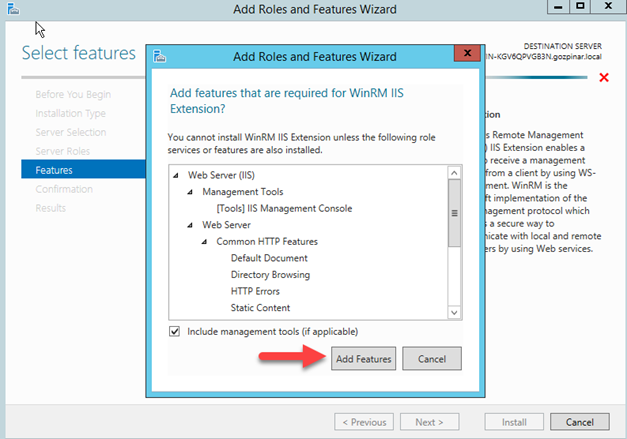Screen dimensions: 627x439
Task: Go to the Before You Begin step
Action: (73, 94)
